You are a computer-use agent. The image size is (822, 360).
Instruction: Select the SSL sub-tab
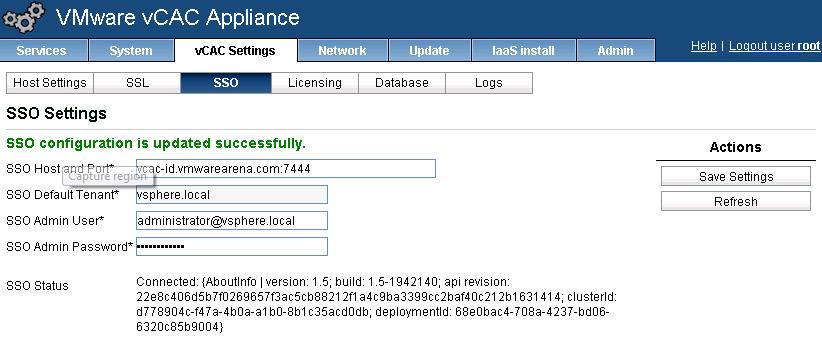[137, 83]
